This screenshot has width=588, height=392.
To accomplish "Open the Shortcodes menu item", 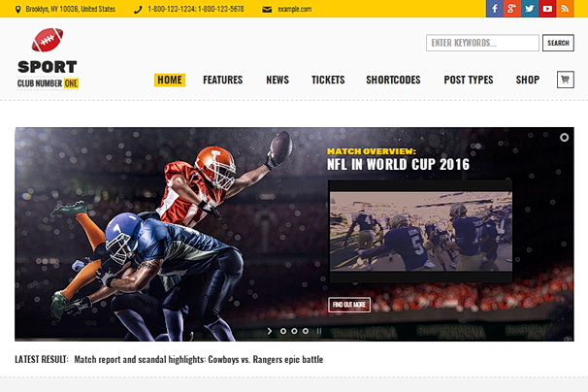I will click(393, 80).
